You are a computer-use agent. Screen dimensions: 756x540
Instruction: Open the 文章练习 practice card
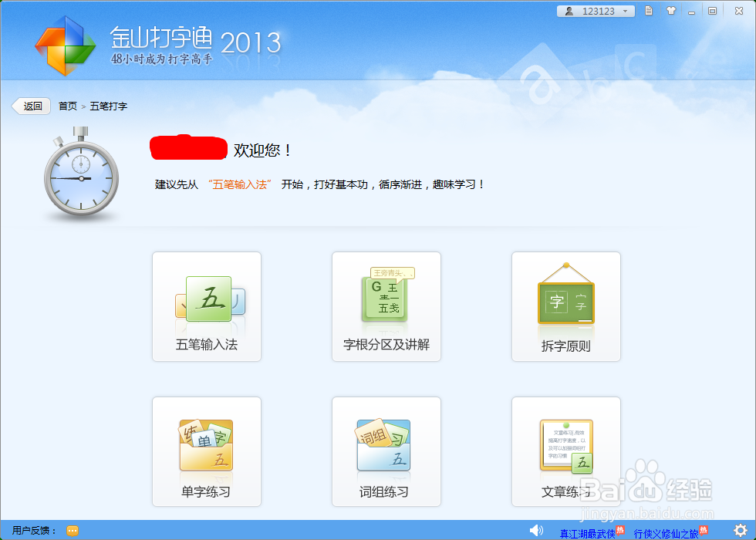tap(566, 452)
